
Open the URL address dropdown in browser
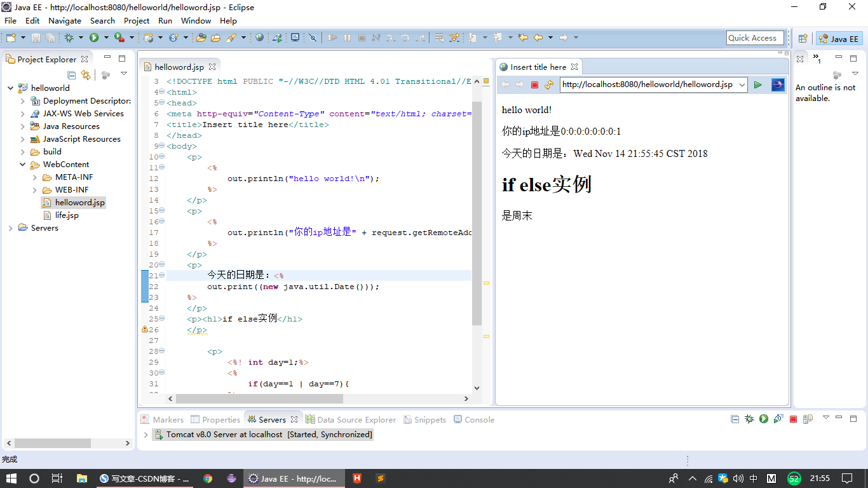pyautogui.click(x=741, y=85)
